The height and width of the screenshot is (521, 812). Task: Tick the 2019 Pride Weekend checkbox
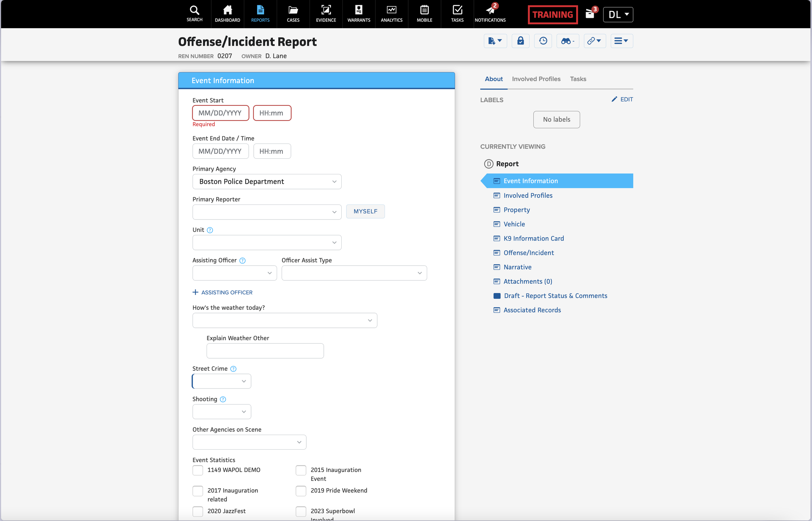(301, 491)
